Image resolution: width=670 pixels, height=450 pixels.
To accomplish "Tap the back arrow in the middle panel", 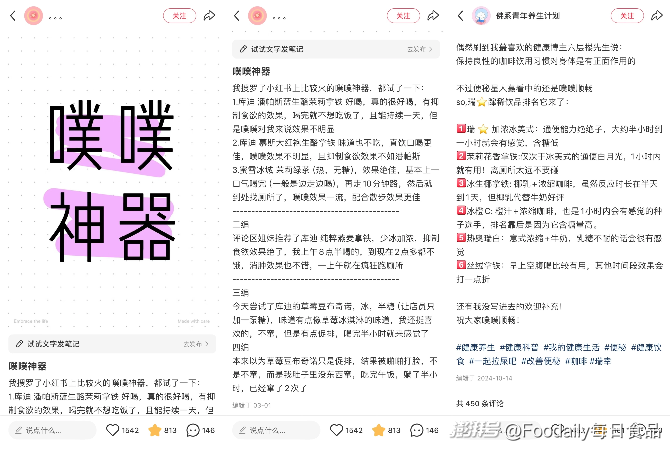I will (237, 16).
